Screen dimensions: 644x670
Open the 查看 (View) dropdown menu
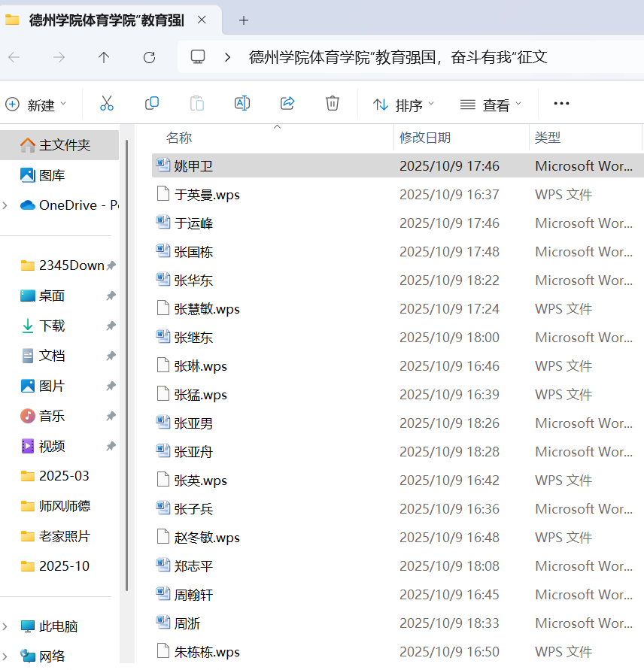click(491, 105)
